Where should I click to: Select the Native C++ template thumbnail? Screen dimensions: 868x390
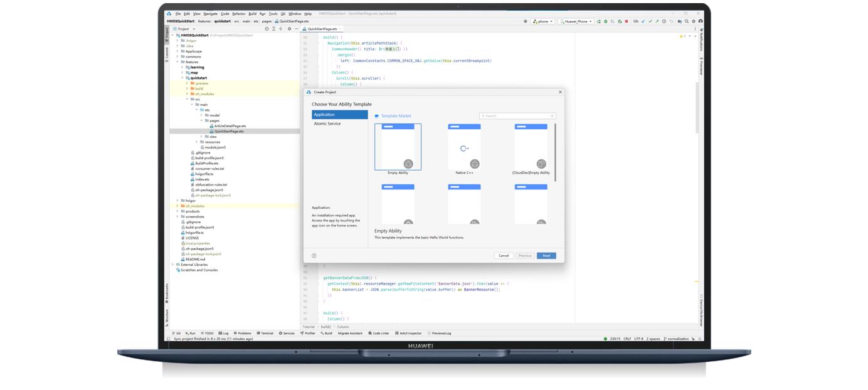coord(464,147)
